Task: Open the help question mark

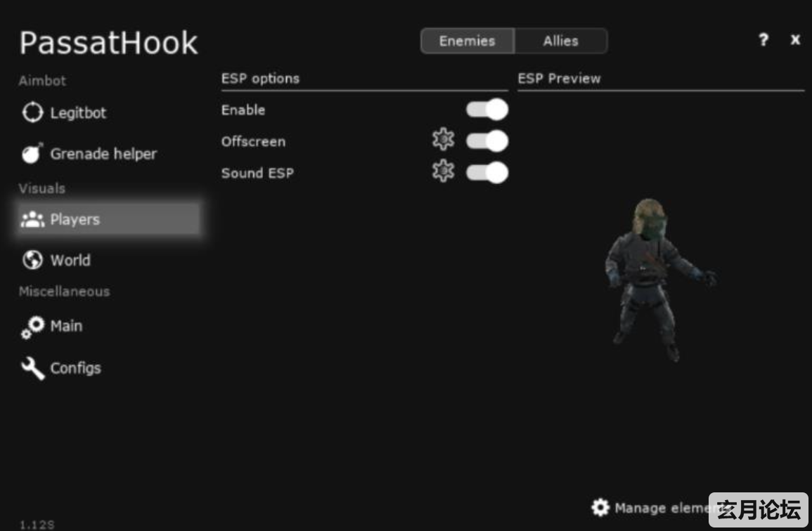Action: click(763, 40)
